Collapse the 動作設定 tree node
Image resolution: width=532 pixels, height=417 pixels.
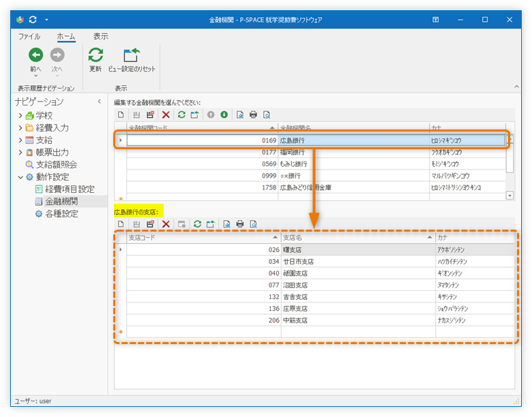[x=20, y=177]
